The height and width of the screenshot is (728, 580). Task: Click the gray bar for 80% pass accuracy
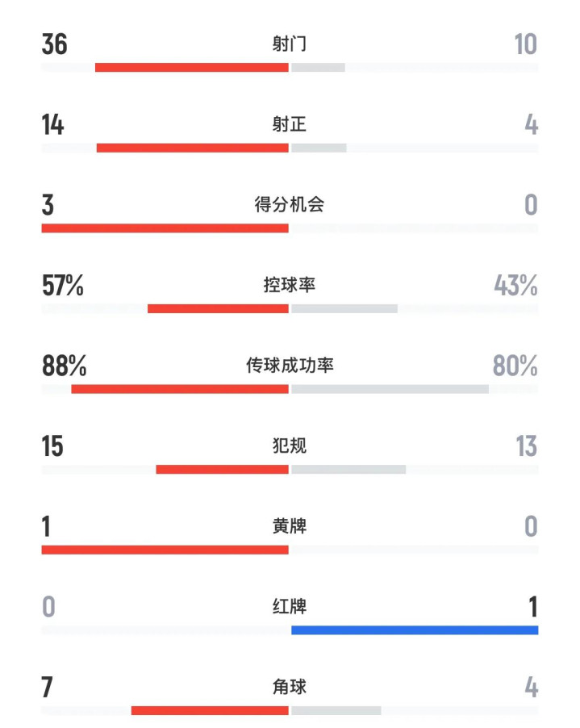coord(390,389)
